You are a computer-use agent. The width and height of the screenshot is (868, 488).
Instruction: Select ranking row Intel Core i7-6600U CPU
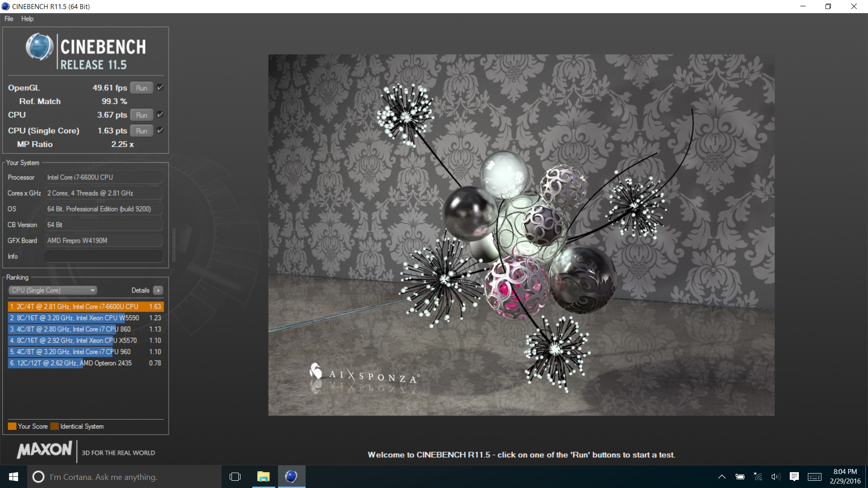(85, 306)
